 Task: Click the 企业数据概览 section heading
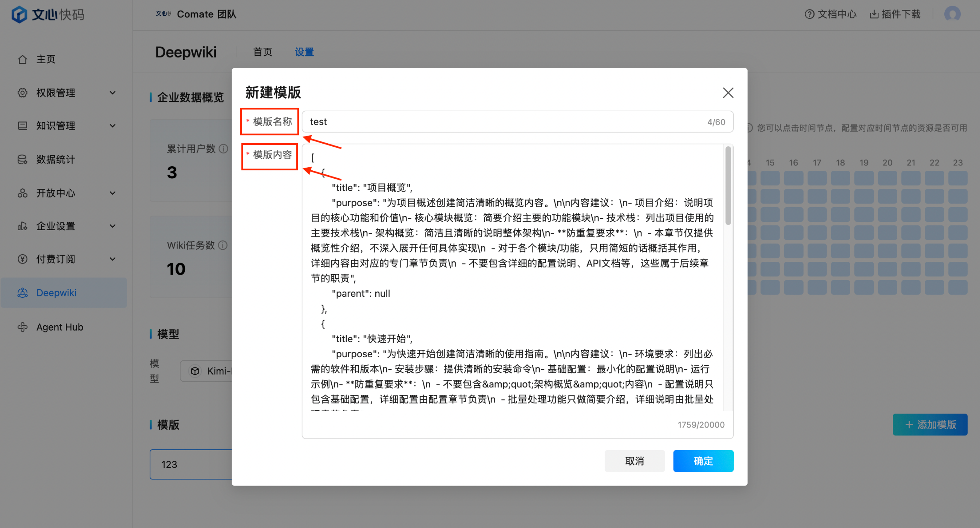[x=191, y=97]
